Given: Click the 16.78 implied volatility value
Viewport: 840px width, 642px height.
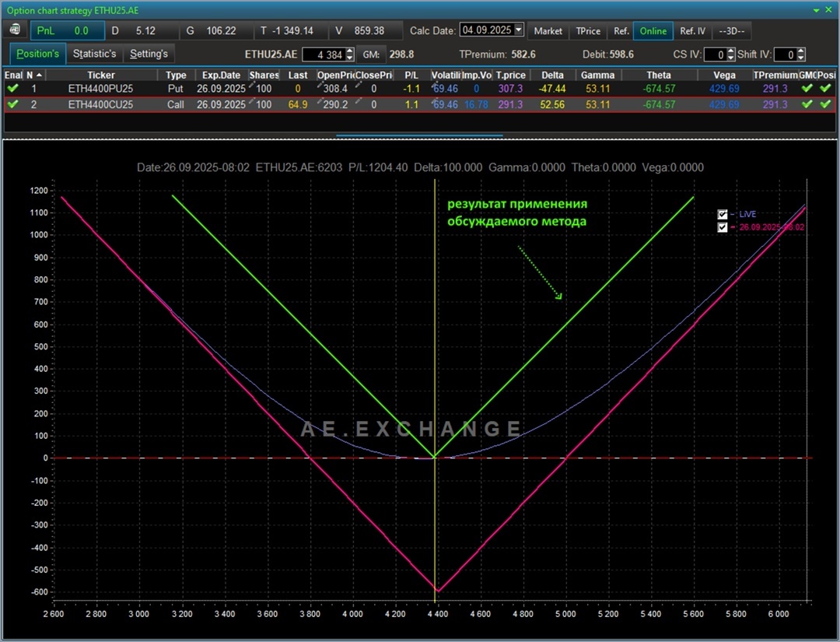Looking at the screenshot, I should [x=476, y=104].
